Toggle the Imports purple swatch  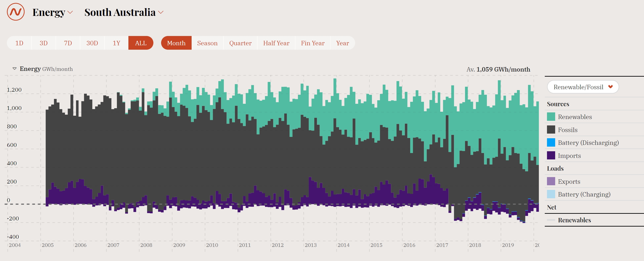pyautogui.click(x=551, y=155)
